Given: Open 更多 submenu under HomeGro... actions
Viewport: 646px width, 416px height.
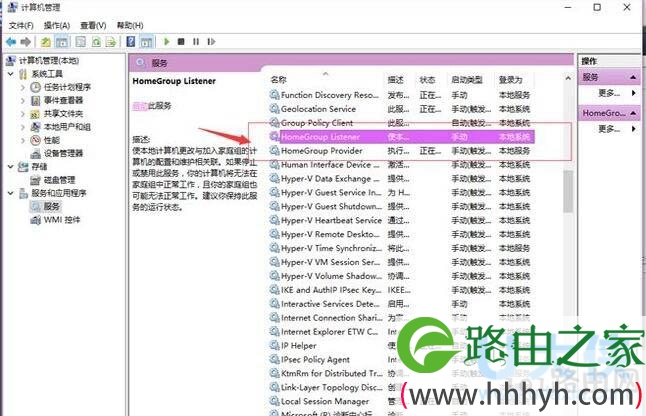Looking at the screenshot, I should click(x=617, y=129).
